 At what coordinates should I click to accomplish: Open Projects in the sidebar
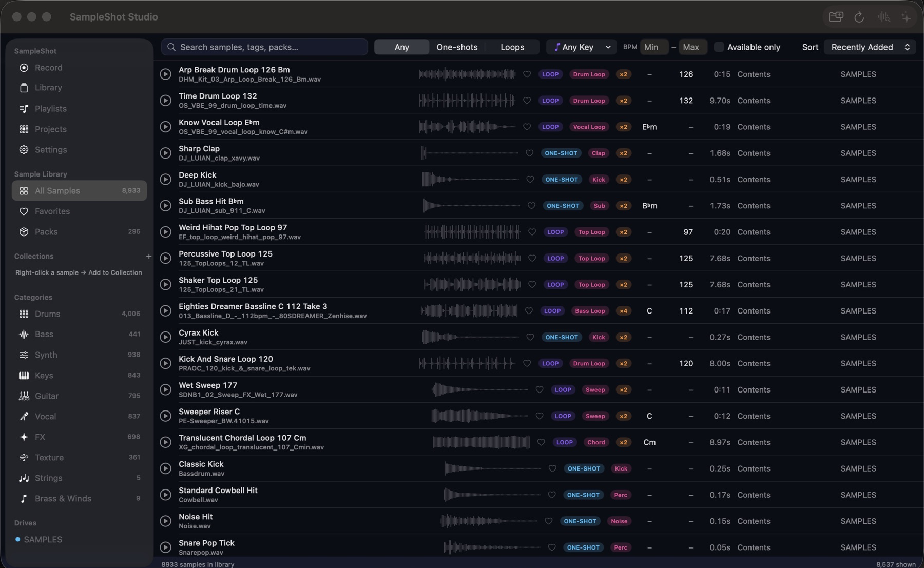pos(51,129)
